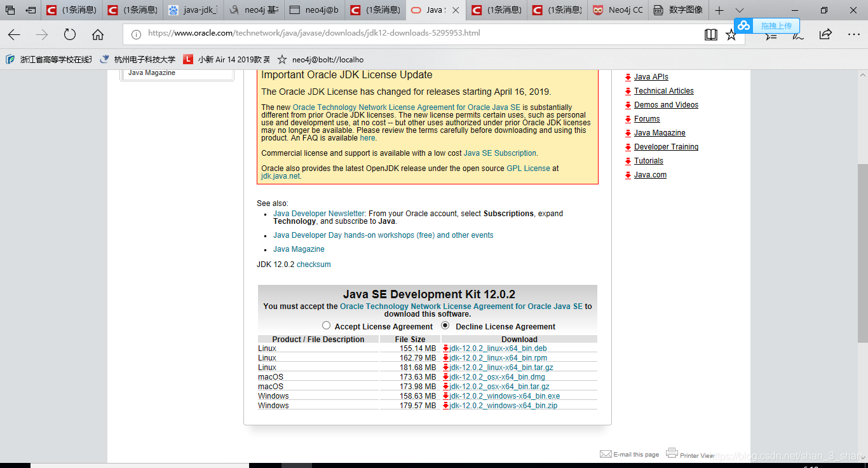The image size is (868, 468).
Task: Switch to the neo4j@b tab
Action: (x=315, y=10)
